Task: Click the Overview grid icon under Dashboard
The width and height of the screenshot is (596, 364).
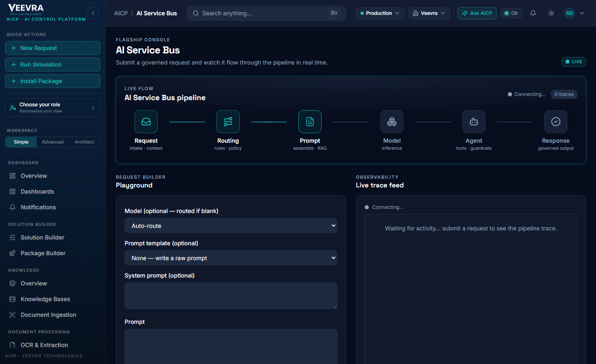Action: pyautogui.click(x=12, y=176)
